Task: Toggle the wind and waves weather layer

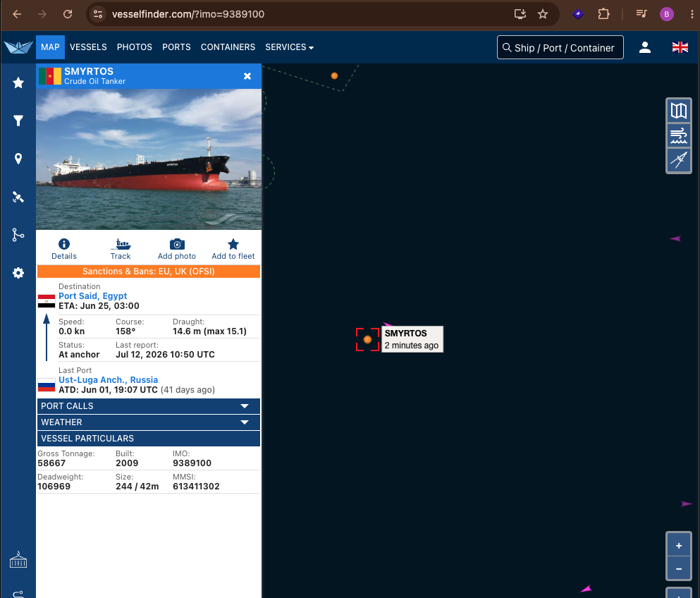Action: (x=679, y=135)
